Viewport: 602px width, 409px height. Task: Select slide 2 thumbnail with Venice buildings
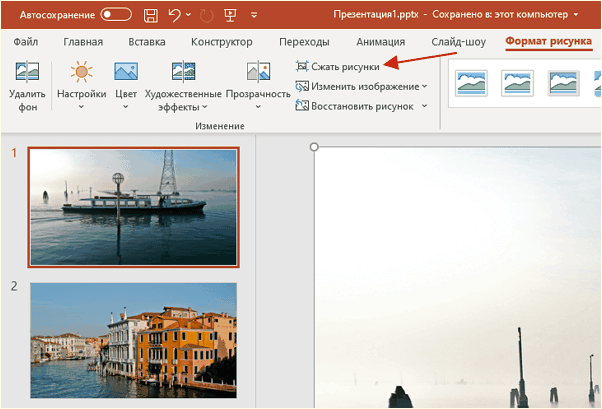click(134, 341)
